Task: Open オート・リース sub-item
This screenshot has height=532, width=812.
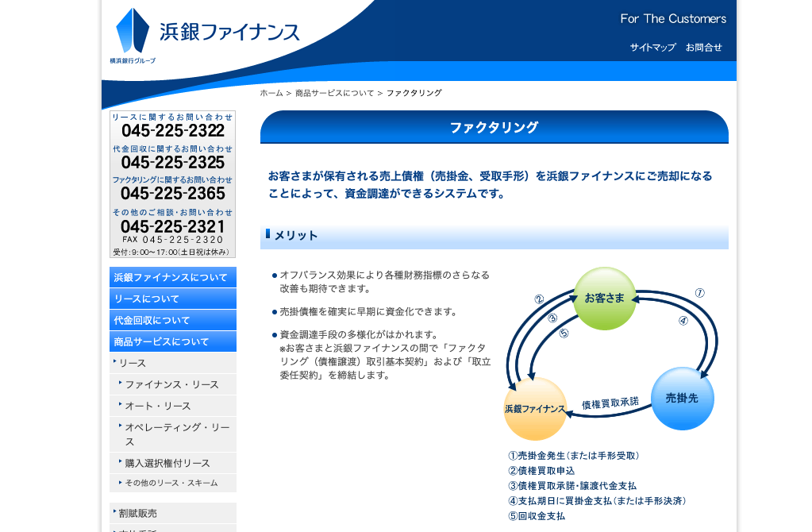Action: coord(158,406)
